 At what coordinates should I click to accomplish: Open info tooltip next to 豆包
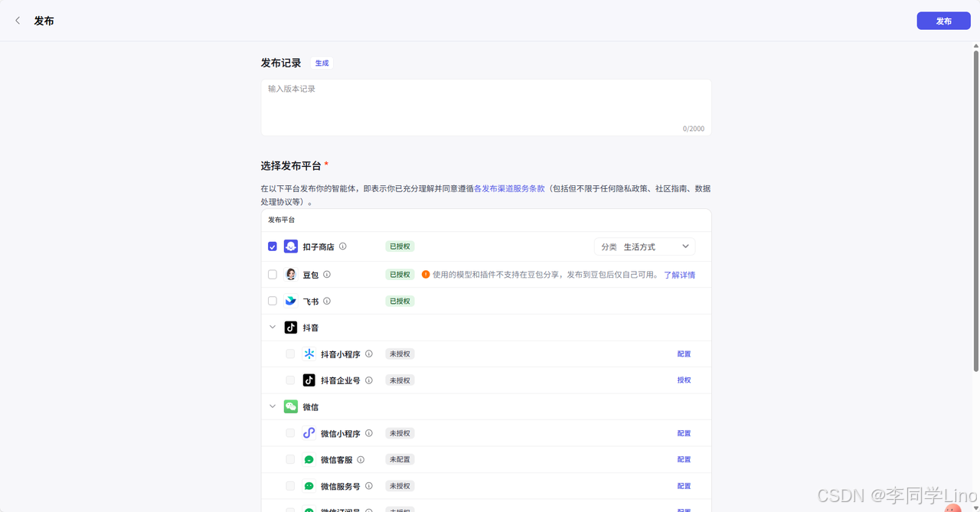pyautogui.click(x=327, y=274)
